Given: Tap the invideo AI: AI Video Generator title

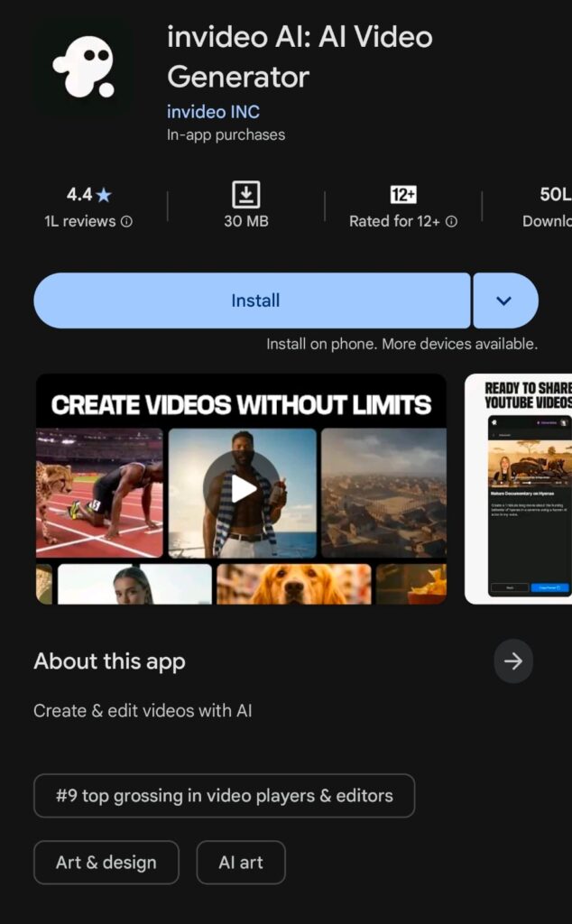Looking at the screenshot, I should (x=300, y=57).
